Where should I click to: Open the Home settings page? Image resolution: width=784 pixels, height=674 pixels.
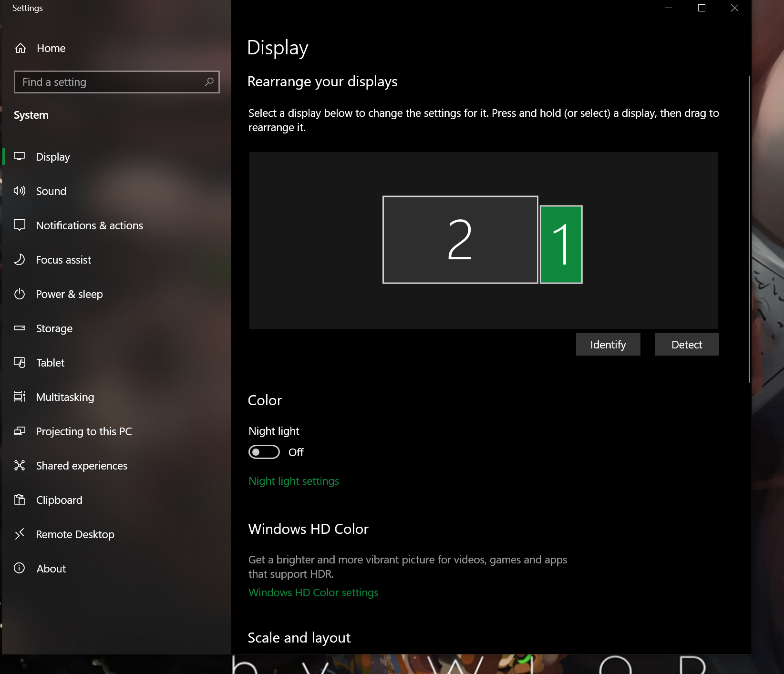coord(51,48)
